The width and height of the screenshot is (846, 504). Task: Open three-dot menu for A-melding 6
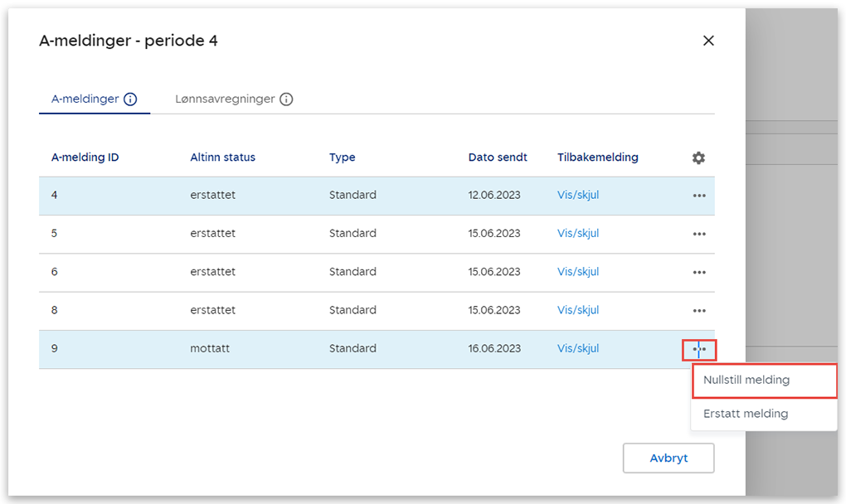tap(699, 272)
